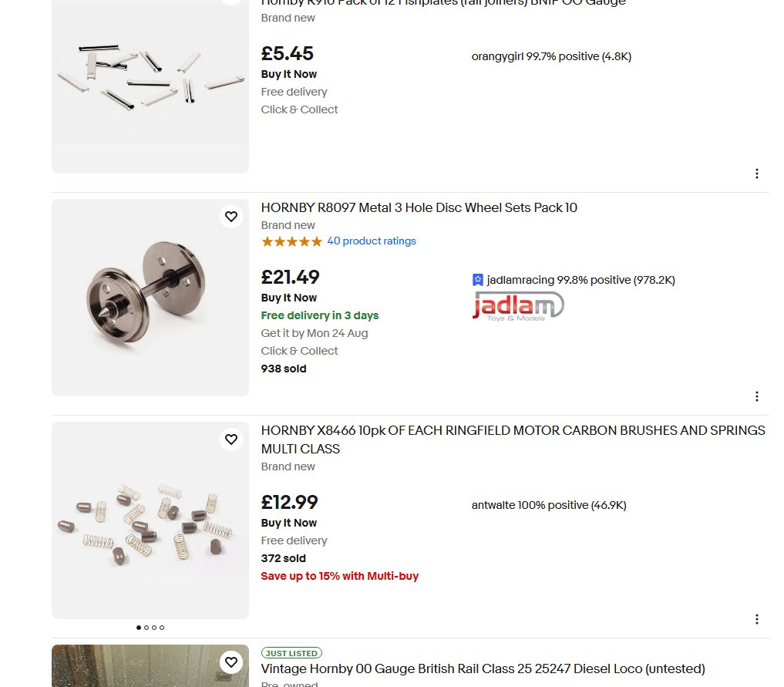Open more options for fishplates listing
784x687 pixels.
click(x=756, y=173)
